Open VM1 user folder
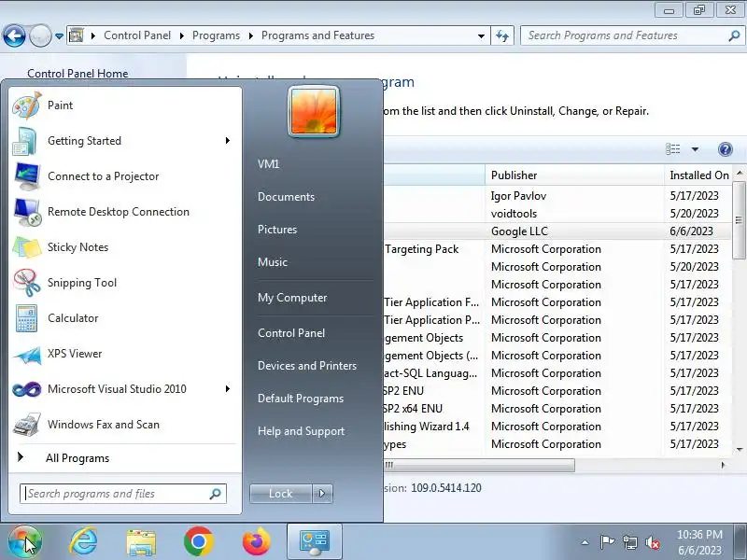 [x=268, y=164]
